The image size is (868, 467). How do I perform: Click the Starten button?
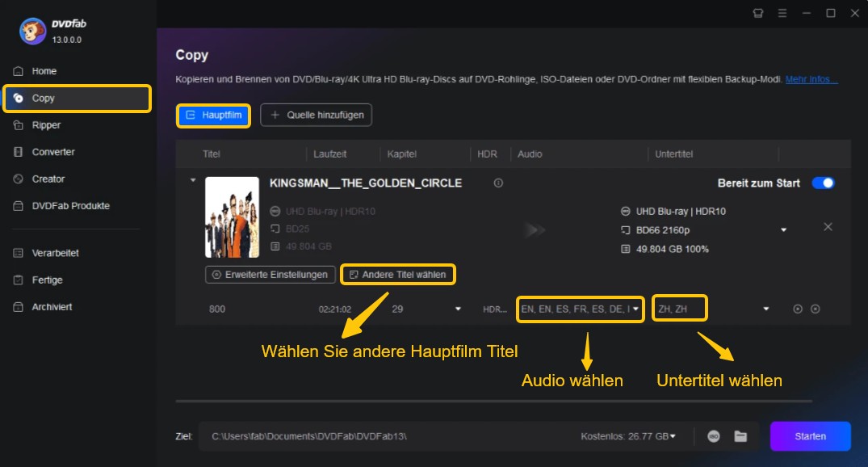[810, 436]
